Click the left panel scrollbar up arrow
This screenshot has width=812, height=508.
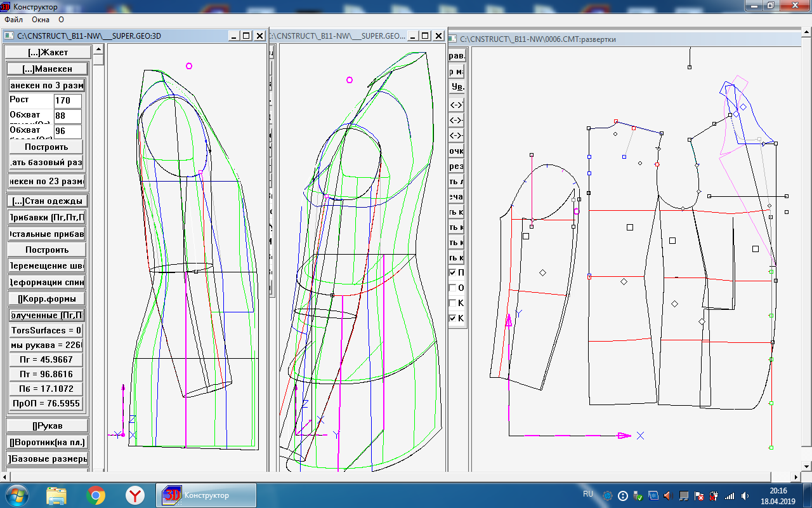pyautogui.click(x=98, y=60)
